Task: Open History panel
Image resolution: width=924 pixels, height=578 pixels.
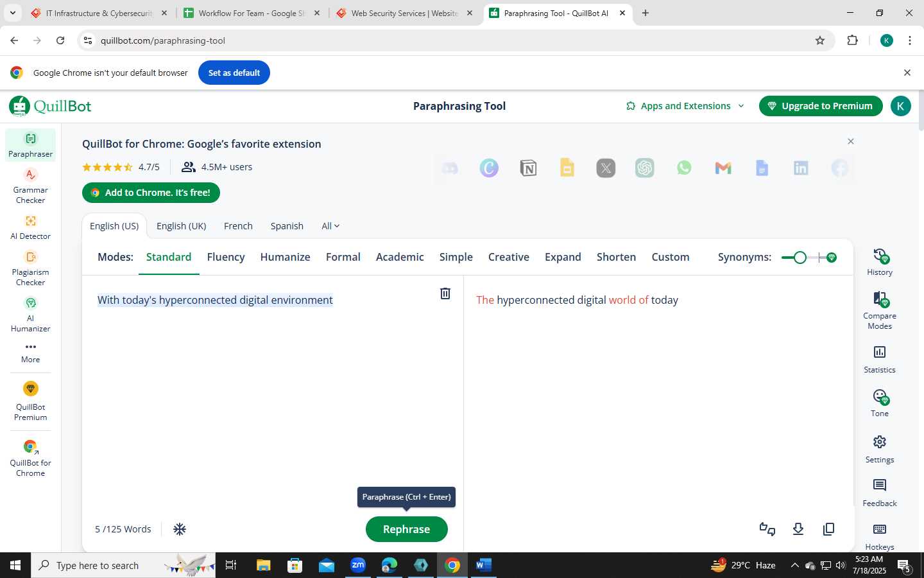Action: 880,262
